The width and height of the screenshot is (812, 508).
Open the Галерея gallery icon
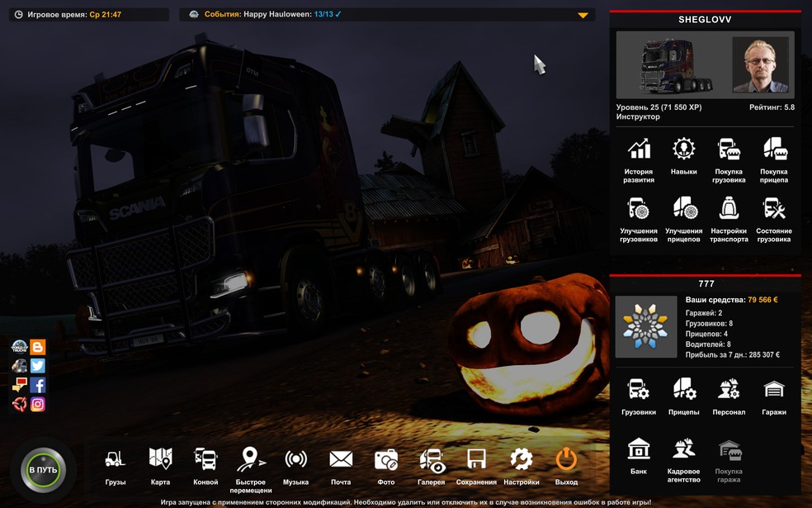[432, 460]
